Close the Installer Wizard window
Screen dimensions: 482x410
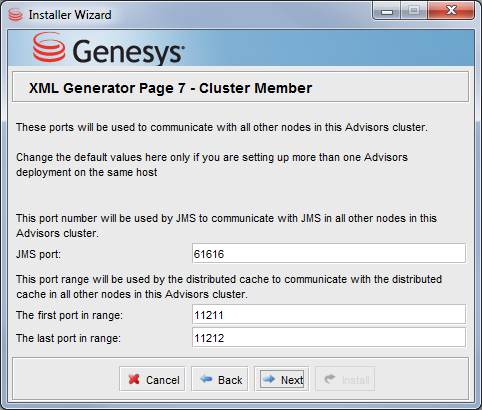451,11
